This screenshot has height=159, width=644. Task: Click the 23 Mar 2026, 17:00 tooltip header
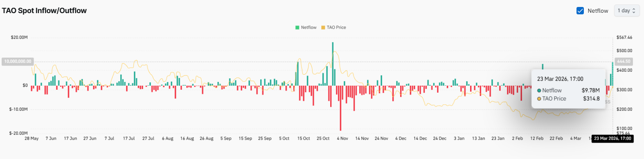pyautogui.click(x=560, y=79)
